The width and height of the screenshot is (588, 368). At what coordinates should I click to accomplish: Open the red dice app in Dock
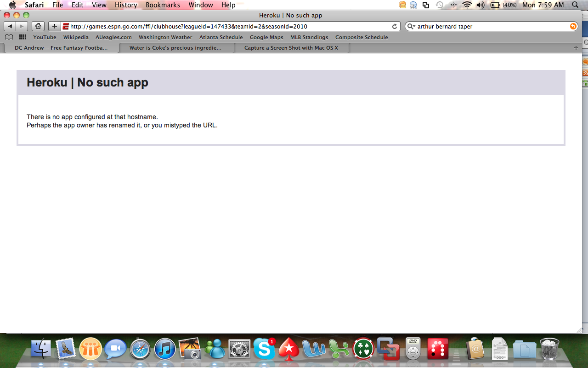coord(438,349)
